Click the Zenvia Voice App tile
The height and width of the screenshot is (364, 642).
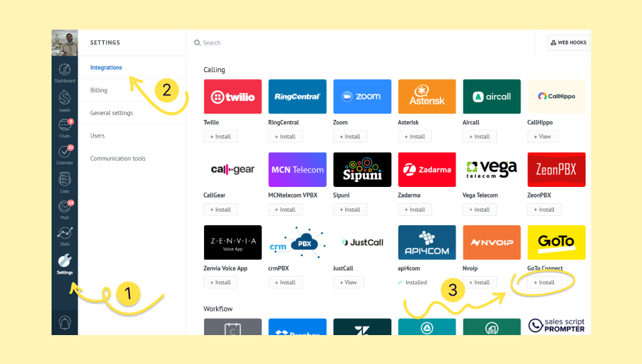[x=232, y=243]
